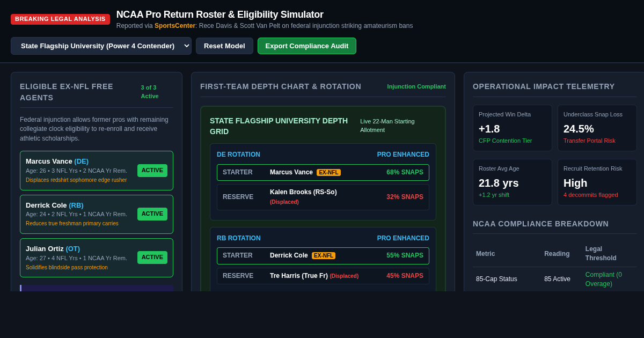Select the Derrick Cole (RB) agent name

(x=55, y=205)
